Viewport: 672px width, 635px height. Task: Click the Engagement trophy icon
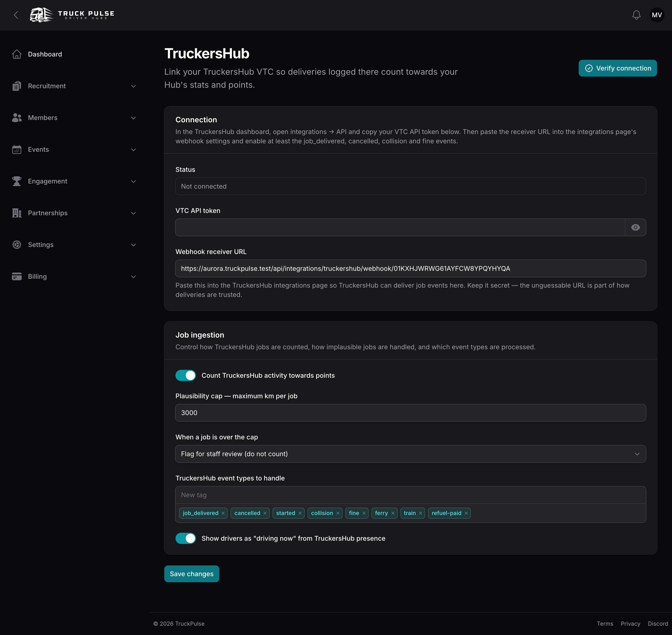[x=17, y=181]
